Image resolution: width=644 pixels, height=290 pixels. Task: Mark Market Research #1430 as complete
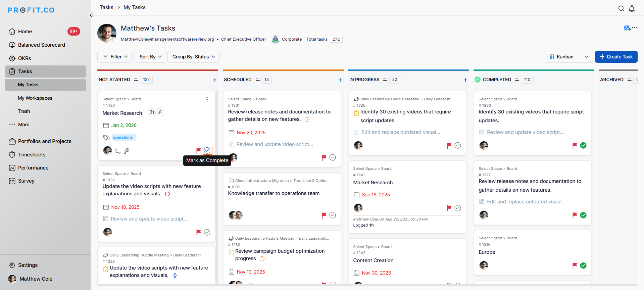[207, 150]
